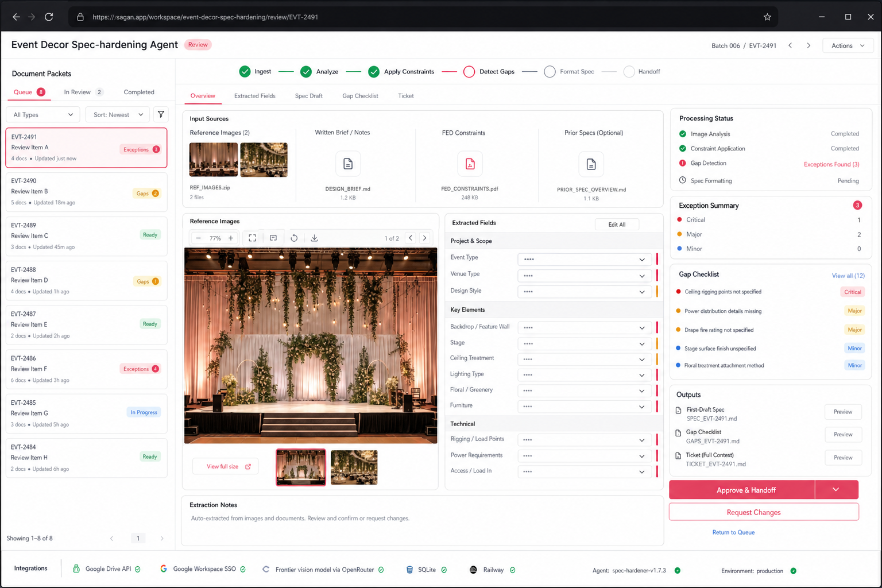Open DESIGN_BRIEF.md document icon
This screenshot has height=588, width=882.
348,164
